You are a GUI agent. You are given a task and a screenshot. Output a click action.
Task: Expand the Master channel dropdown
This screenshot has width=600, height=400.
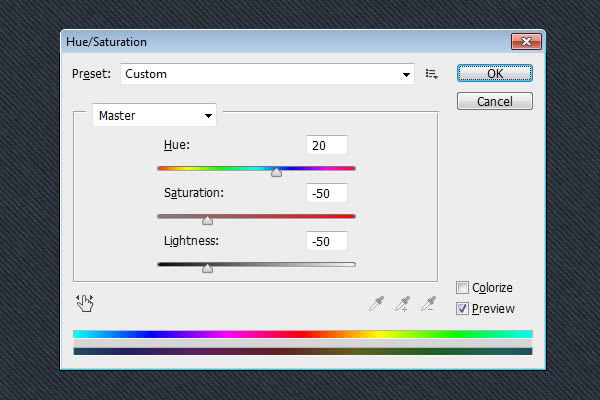[x=154, y=115]
